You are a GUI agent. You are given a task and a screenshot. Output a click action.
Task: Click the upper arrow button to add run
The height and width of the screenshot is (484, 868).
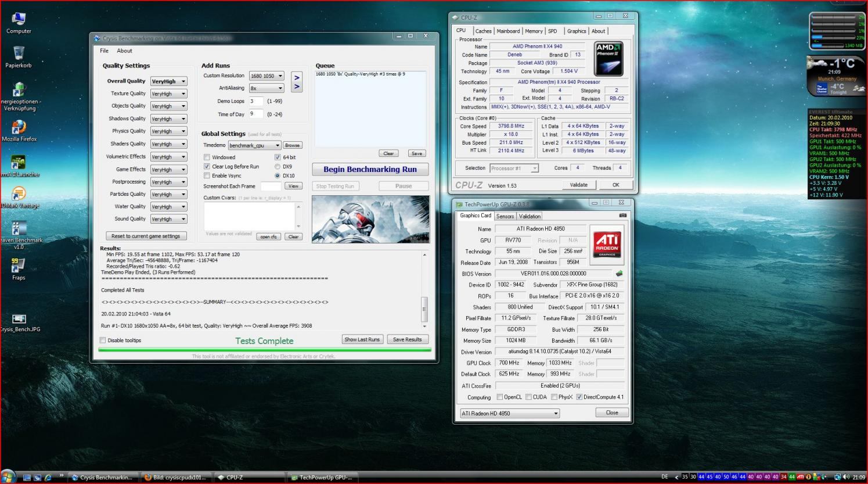pos(297,77)
